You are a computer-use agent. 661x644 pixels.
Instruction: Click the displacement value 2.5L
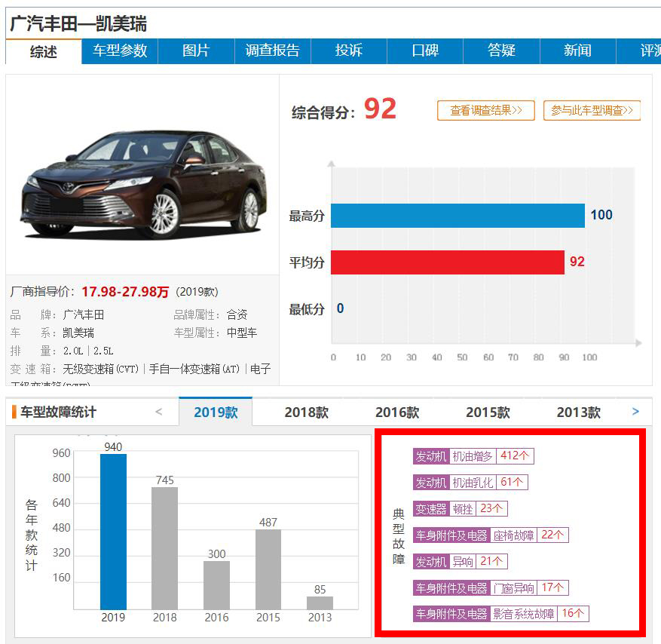(x=103, y=351)
